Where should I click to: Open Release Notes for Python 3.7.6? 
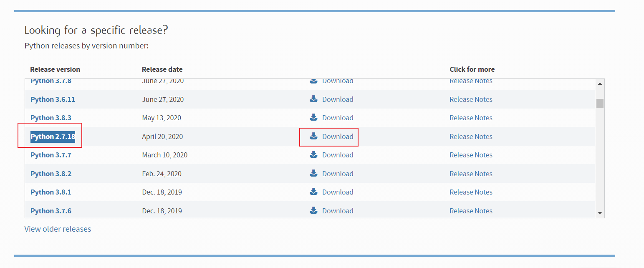(x=471, y=211)
